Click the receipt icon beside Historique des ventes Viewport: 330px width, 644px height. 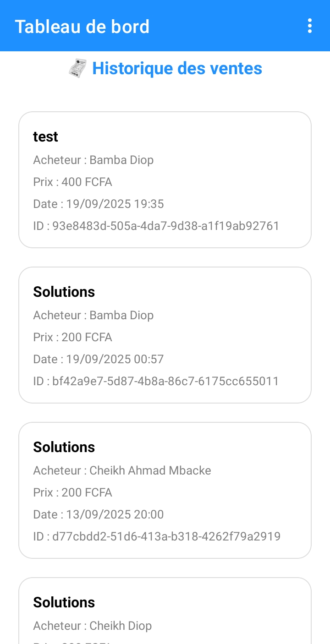(78, 69)
